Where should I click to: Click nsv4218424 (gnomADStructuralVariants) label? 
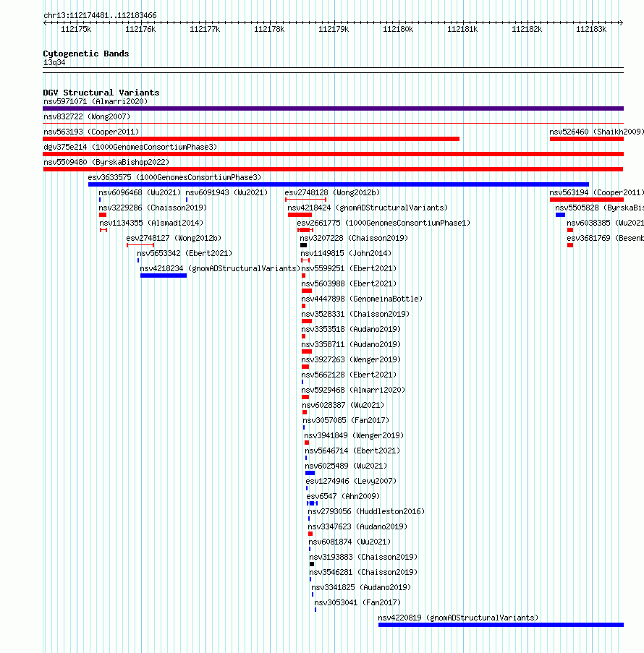368,208
